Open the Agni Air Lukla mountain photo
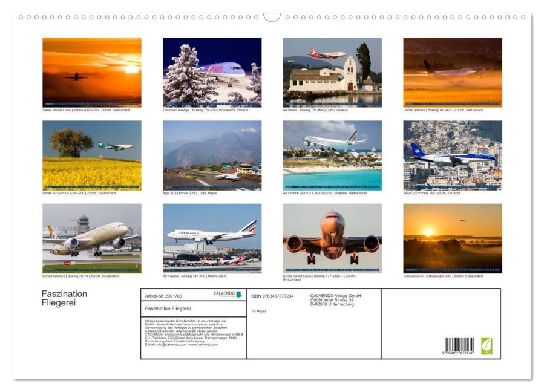Image resolution: width=544 pixels, height=392 pixels. [212, 155]
